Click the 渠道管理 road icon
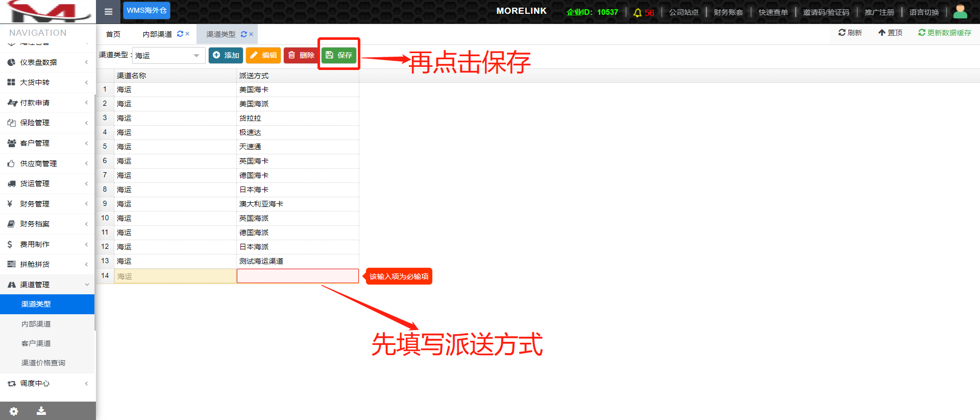The image size is (980, 420). [11, 285]
